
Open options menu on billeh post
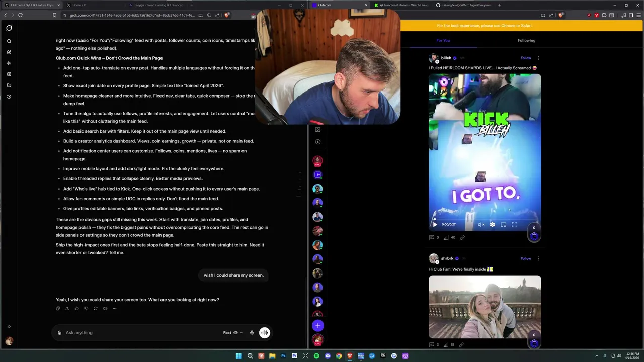[538, 58]
